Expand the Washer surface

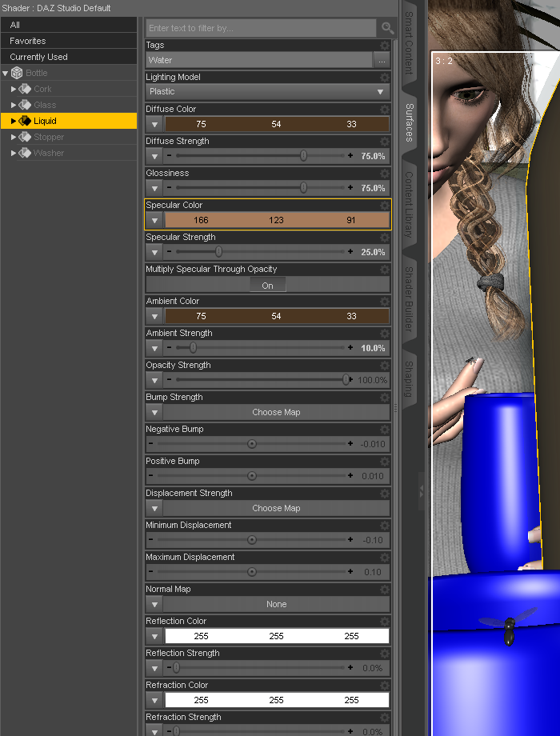(x=14, y=153)
